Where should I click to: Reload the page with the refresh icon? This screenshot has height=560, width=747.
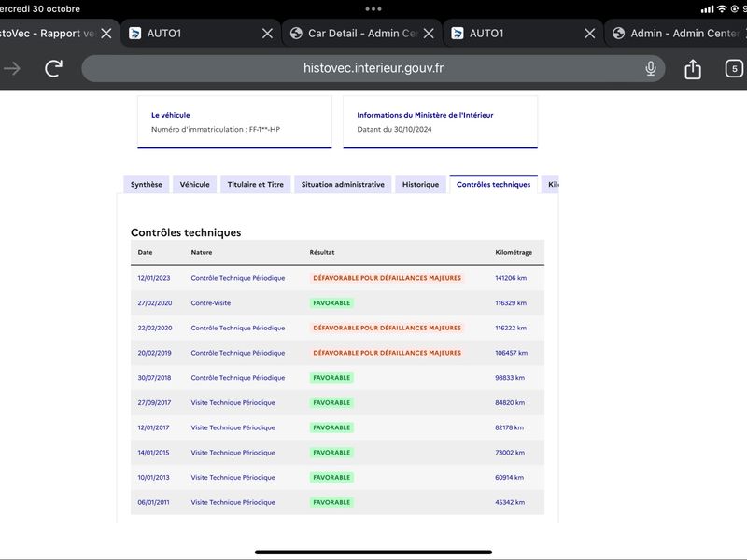(53, 68)
